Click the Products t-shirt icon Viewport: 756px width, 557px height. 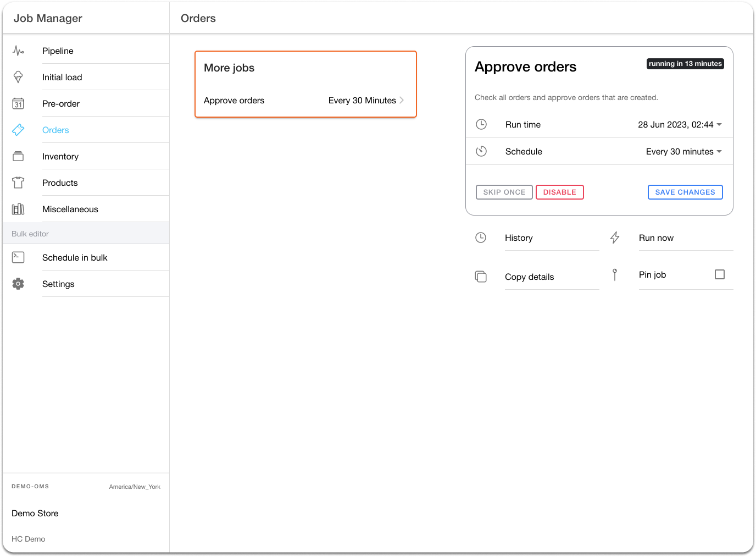tap(18, 183)
